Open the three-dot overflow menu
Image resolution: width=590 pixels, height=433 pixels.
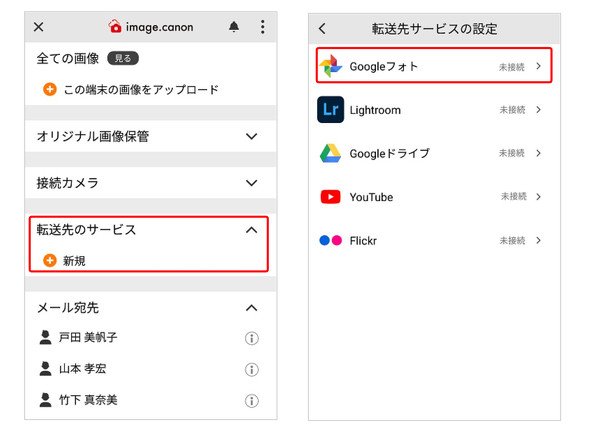pyautogui.click(x=263, y=27)
